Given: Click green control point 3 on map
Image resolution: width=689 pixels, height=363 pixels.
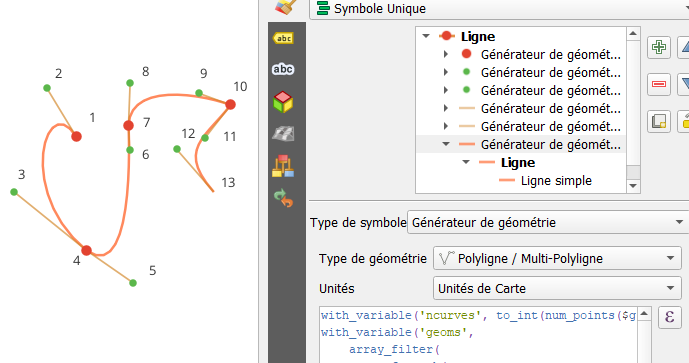Looking at the screenshot, I should click(x=14, y=192).
